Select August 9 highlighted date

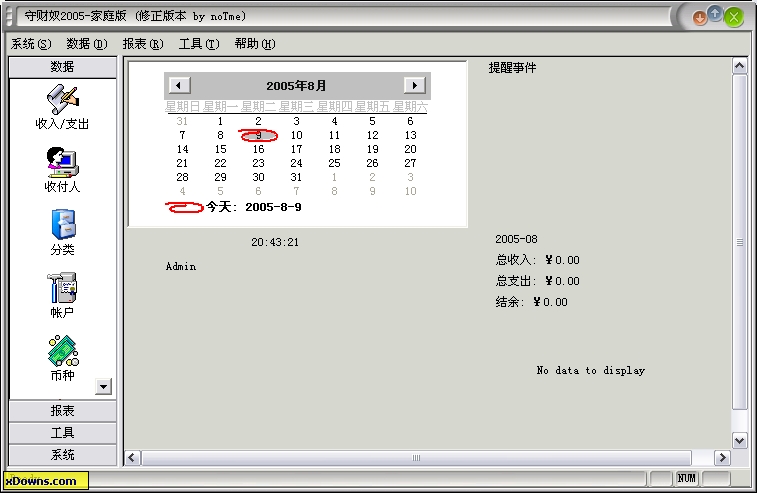[258, 135]
